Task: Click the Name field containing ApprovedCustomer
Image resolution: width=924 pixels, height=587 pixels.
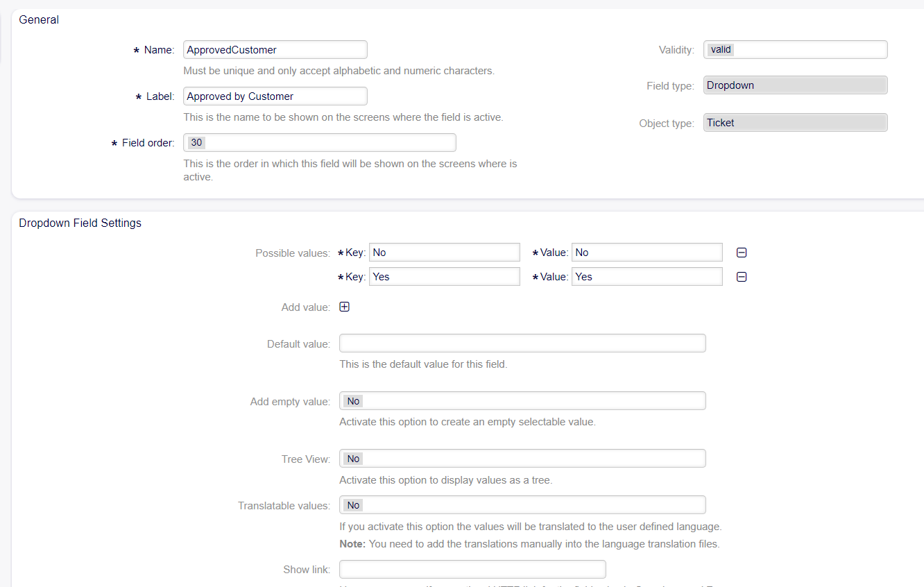Action: 275,50
